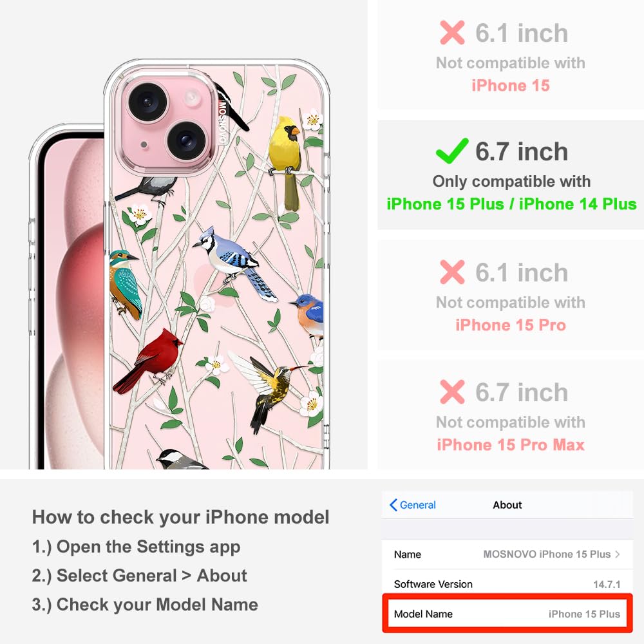Click the red X beside iPhone 15 Pro

pos(452,272)
